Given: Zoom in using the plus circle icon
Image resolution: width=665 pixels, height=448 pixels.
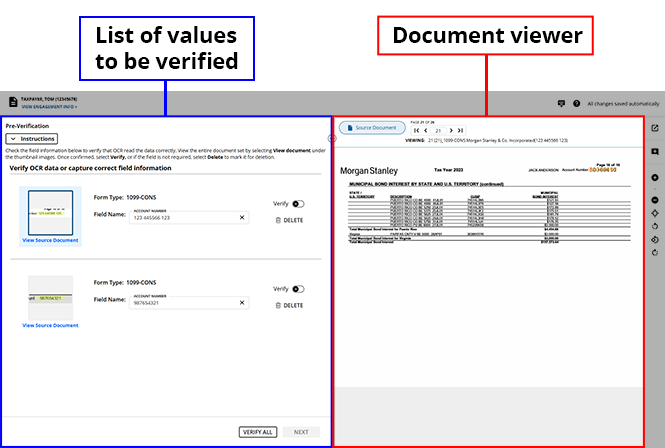Looking at the screenshot, I should (x=655, y=177).
